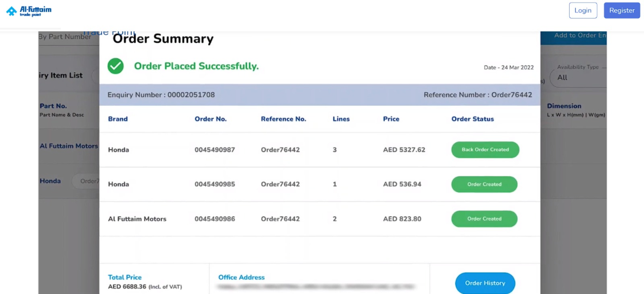The height and width of the screenshot is (294, 644).
Task: Open Order History from the summary
Action: point(485,283)
